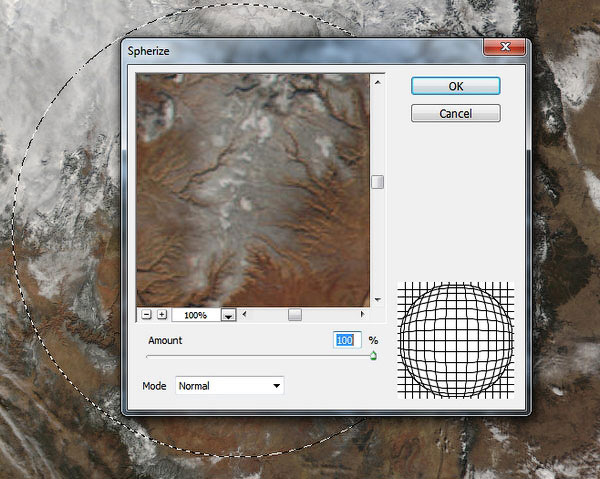Cancel the Spherize filter dialog
This screenshot has width=600, height=479.
click(x=455, y=114)
